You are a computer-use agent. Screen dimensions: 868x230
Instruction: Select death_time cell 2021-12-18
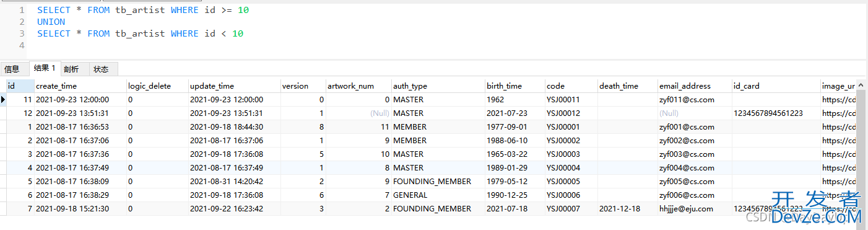point(627,208)
